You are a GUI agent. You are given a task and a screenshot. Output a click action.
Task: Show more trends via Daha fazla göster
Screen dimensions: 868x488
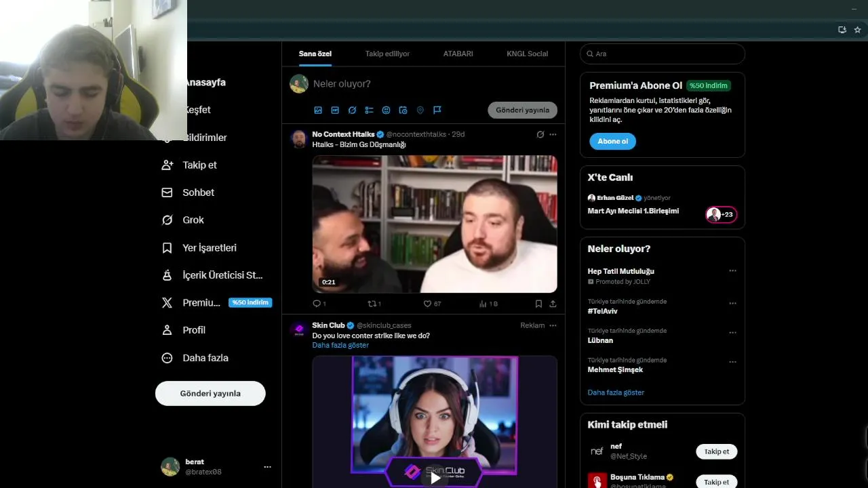pyautogui.click(x=616, y=392)
